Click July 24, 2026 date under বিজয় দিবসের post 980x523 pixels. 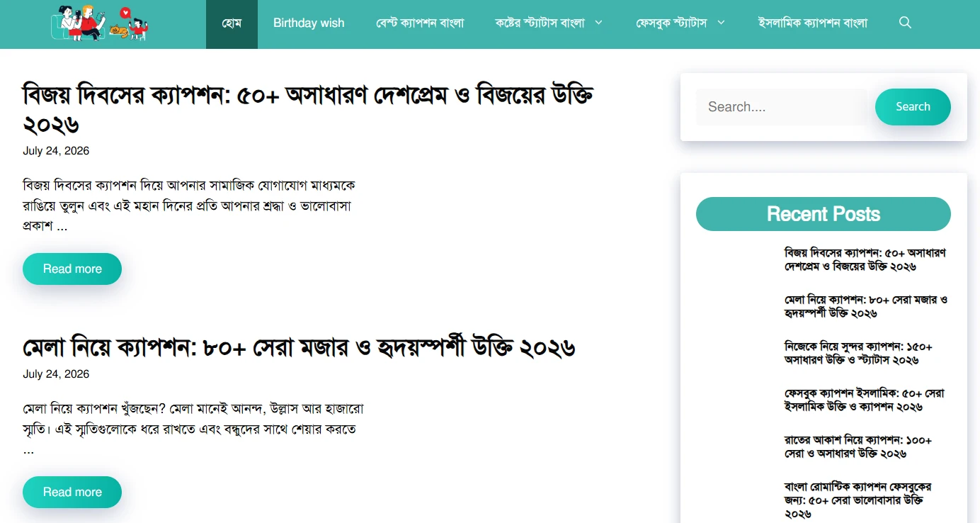[x=56, y=151]
